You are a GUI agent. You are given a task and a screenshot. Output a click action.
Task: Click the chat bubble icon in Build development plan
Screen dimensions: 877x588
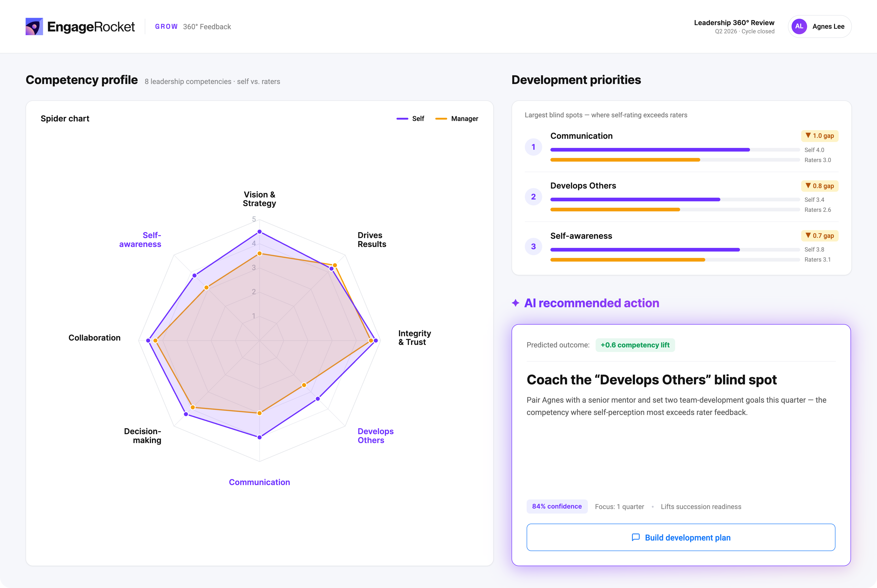(x=636, y=537)
